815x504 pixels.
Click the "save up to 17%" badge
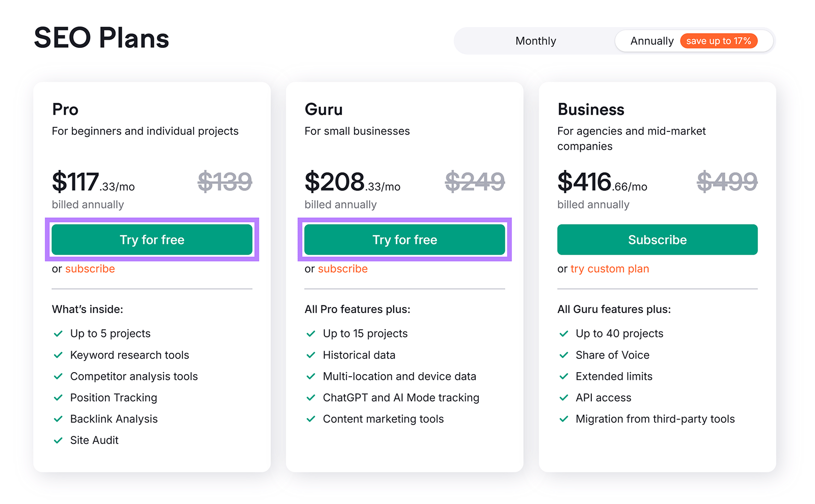719,41
